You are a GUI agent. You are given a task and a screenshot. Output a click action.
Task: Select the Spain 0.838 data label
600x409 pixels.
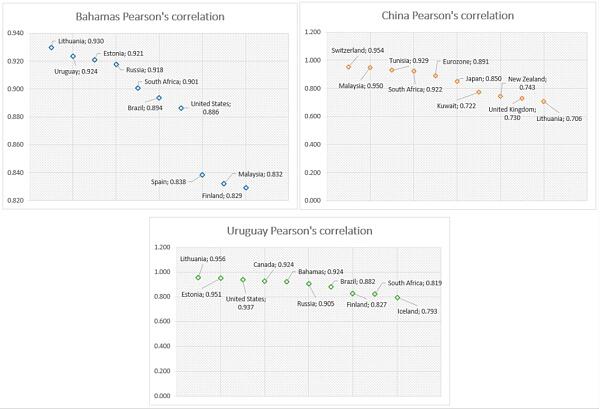[x=168, y=182]
